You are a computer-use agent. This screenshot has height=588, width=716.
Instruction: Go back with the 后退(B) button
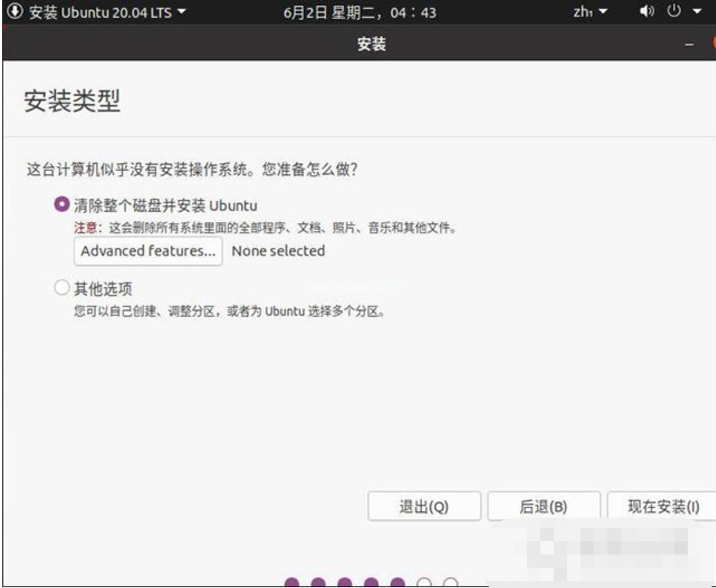point(543,507)
